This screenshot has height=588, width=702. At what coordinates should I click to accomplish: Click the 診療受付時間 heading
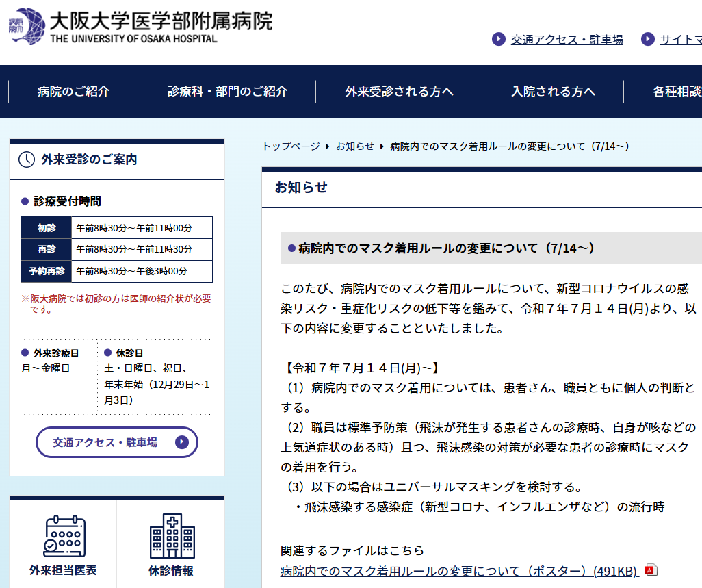tap(67, 201)
